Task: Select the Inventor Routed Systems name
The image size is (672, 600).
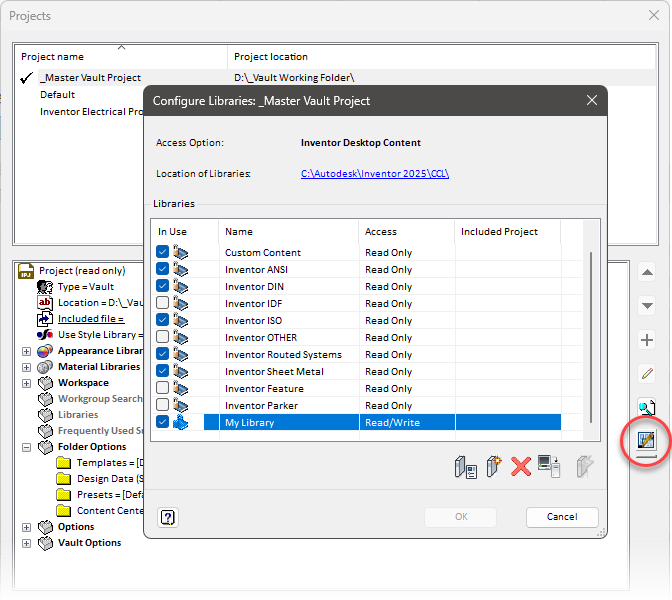Action: (283, 355)
